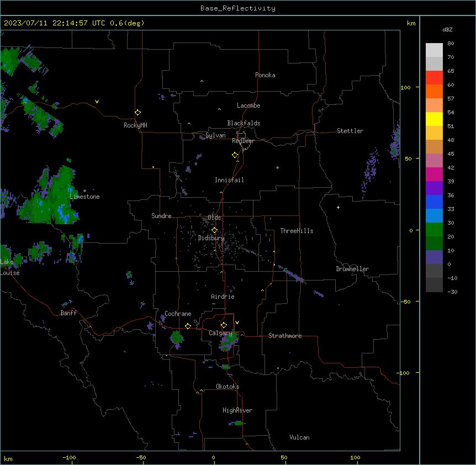This screenshot has height=465, width=476.
Task: Click the Banff label
Action: pyautogui.click(x=68, y=313)
